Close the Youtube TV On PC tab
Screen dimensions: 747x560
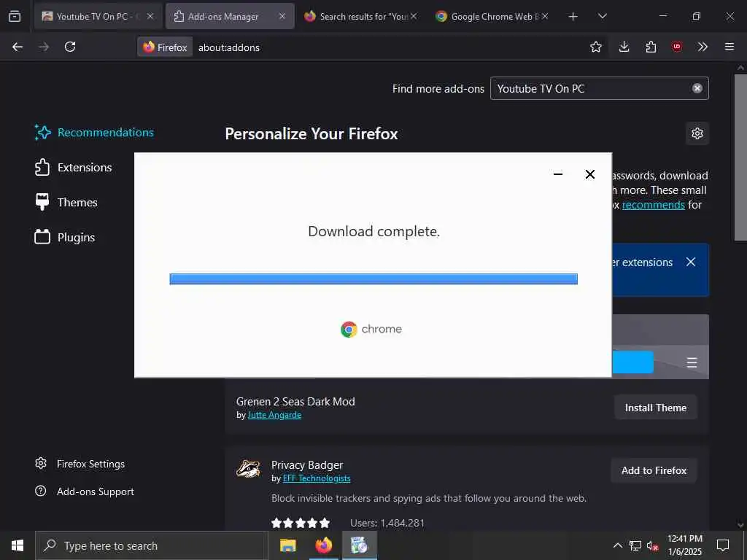(x=150, y=16)
